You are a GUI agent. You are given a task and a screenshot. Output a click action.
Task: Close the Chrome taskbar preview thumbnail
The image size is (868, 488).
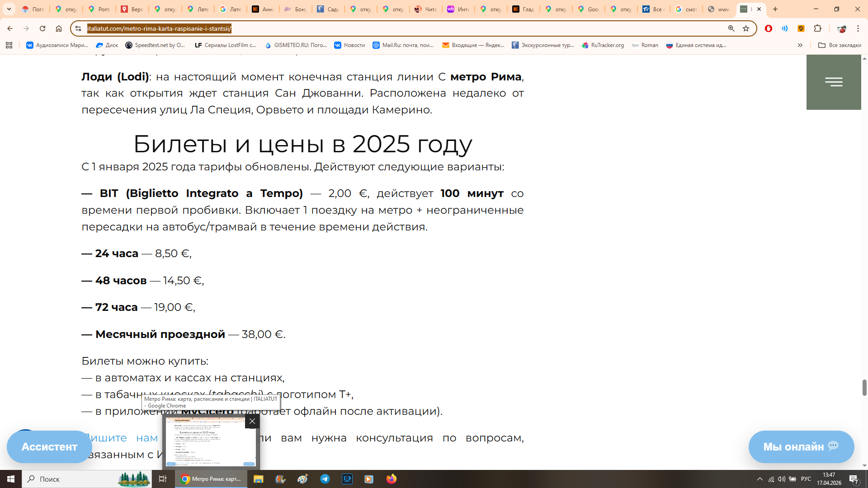(252, 421)
